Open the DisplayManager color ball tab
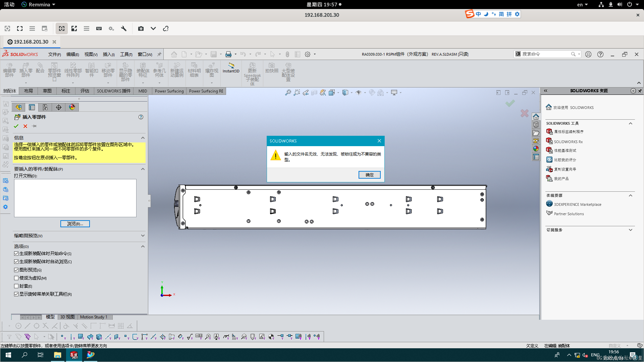644x362 pixels. pos(72,107)
